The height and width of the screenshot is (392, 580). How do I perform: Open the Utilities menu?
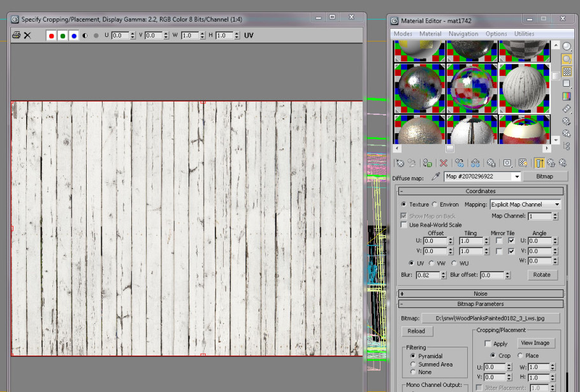524,34
